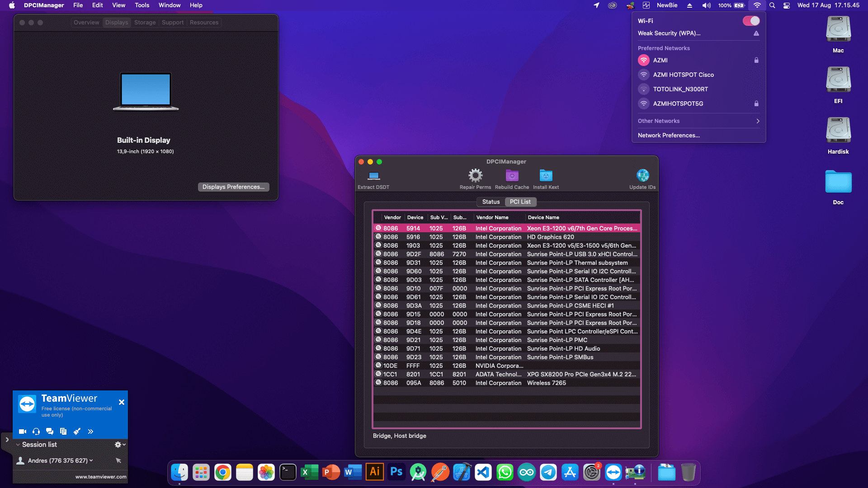Switch to the Storage tab in About This Mac
Viewport: 868px width, 488px height.
click(x=145, y=23)
